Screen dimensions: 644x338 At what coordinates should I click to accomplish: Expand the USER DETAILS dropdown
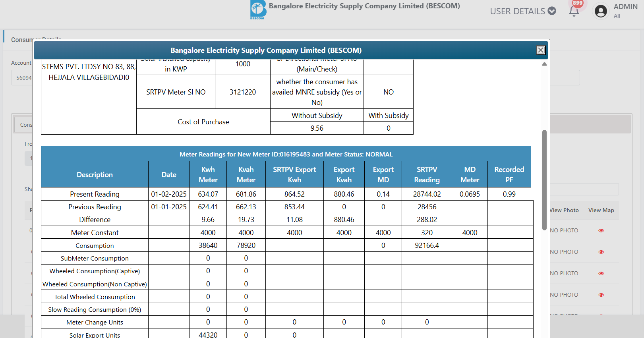click(523, 11)
